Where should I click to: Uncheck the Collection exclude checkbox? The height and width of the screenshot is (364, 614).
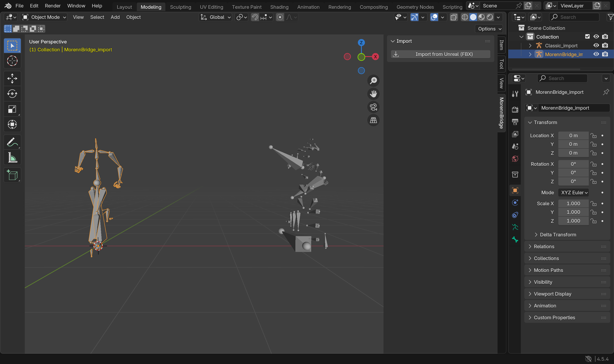coord(587,37)
